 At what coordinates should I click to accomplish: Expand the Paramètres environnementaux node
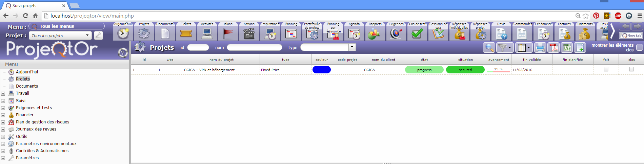[3, 144]
